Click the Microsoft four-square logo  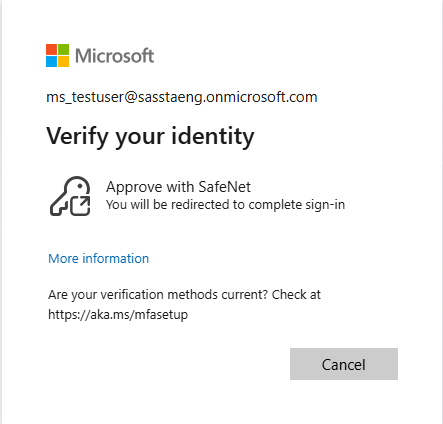pyautogui.click(x=57, y=55)
